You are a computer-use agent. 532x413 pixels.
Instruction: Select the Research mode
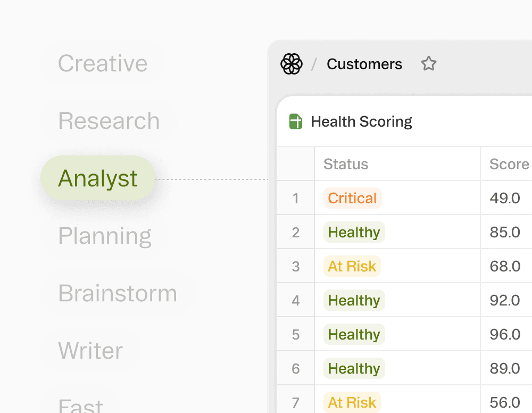[x=109, y=121]
